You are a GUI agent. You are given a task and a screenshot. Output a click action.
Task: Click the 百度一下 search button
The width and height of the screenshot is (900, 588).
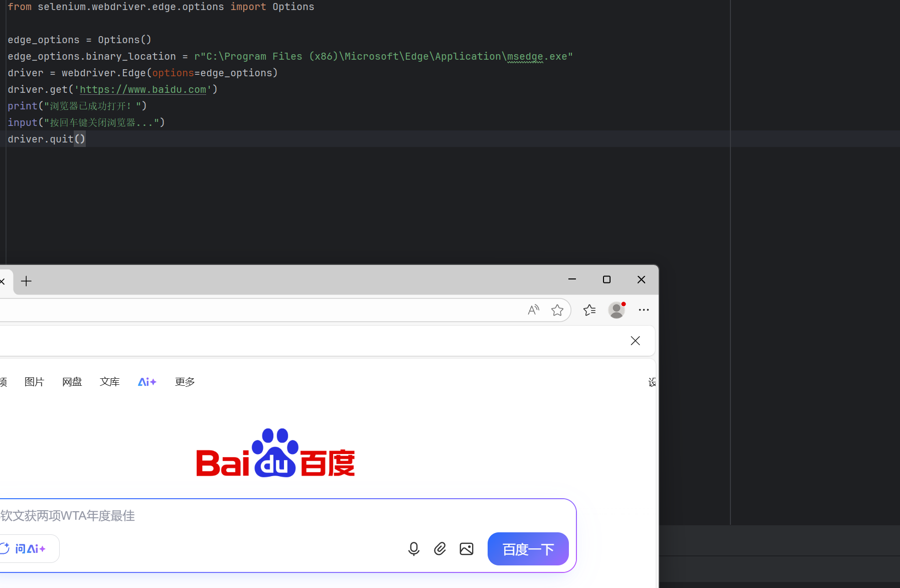click(x=528, y=549)
